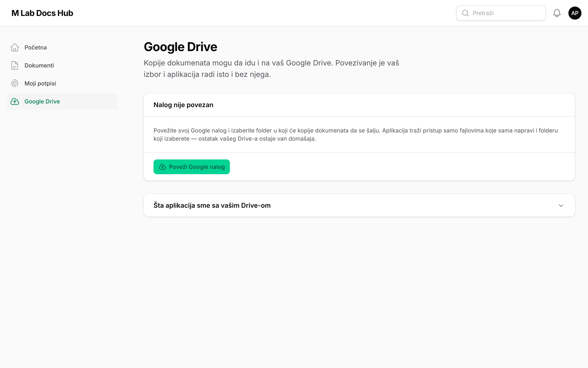Click the cloud upload icon in sidebar
This screenshot has height=368, width=588.
14,101
